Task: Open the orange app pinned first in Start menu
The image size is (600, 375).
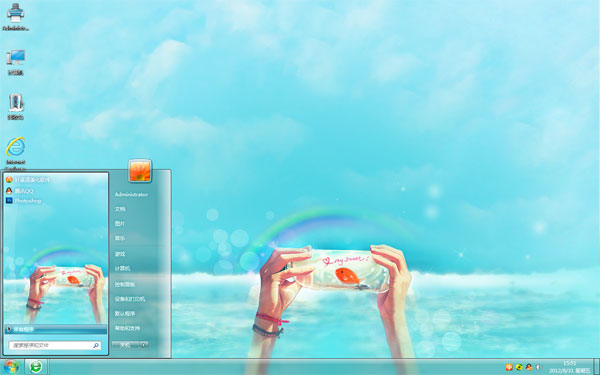Action: click(28, 179)
